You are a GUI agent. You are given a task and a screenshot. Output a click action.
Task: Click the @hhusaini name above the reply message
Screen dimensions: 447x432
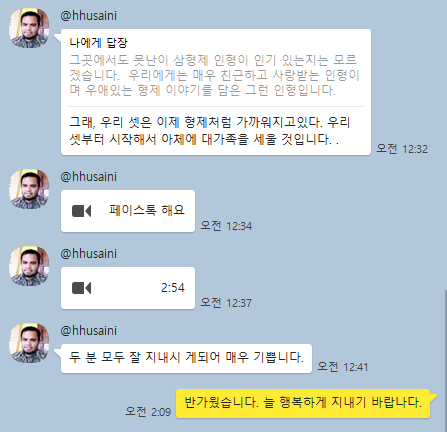click(88, 16)
